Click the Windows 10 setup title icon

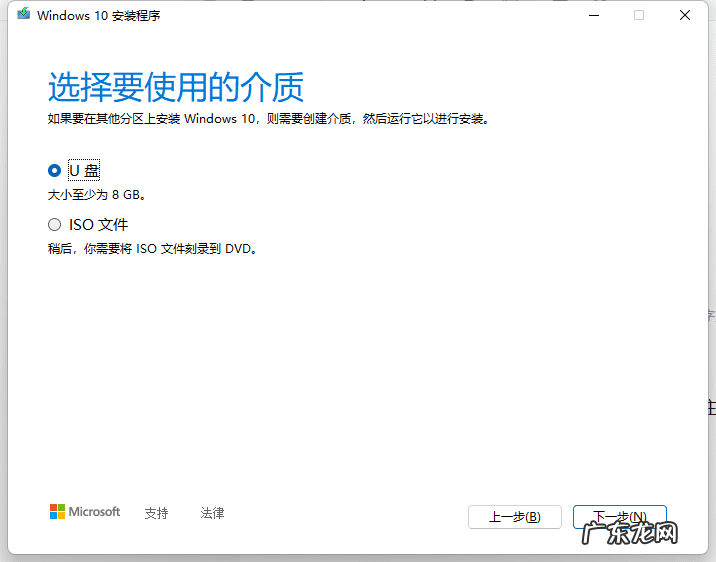tap(24, 14)
